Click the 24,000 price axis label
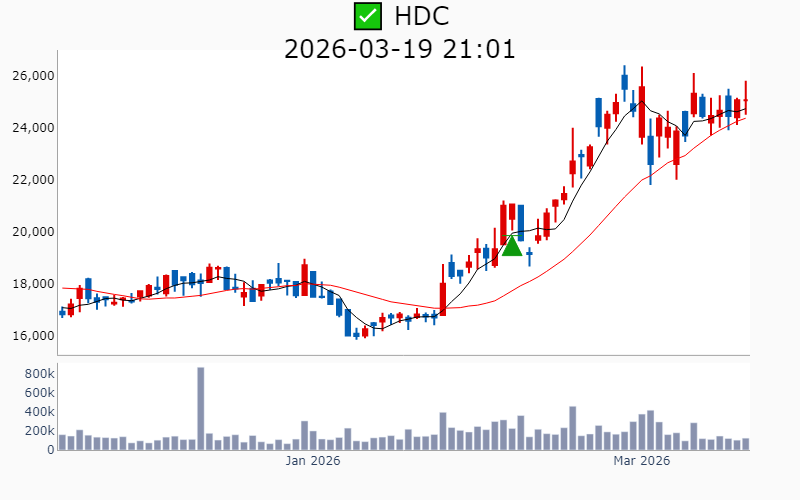The width and height of the screenshot is (800, 500). pyautogui.click(x=32, y=128)
